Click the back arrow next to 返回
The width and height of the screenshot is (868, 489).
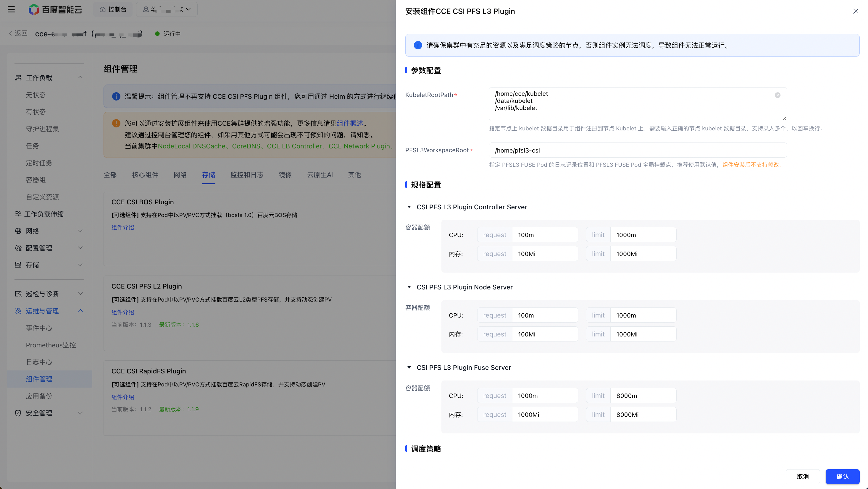[10, 33]
